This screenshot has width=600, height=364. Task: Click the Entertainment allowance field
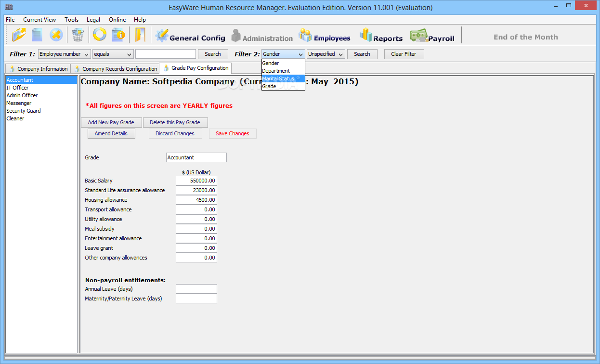coord(196,238)
